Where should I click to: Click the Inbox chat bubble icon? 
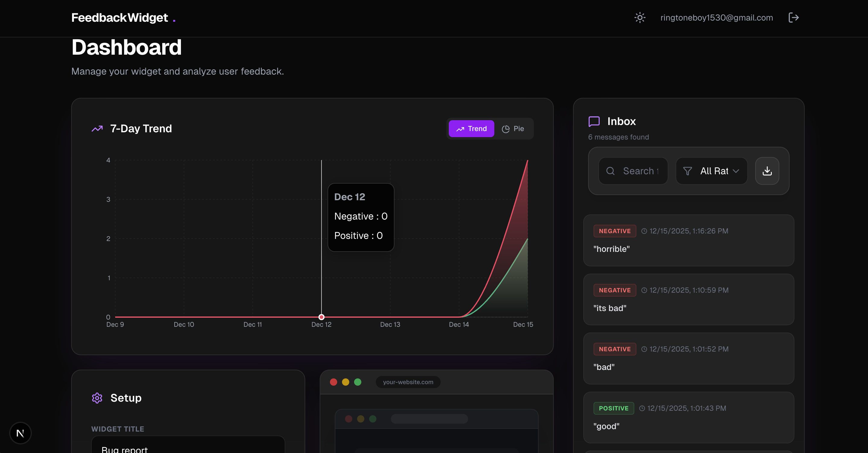click(594, 121)
